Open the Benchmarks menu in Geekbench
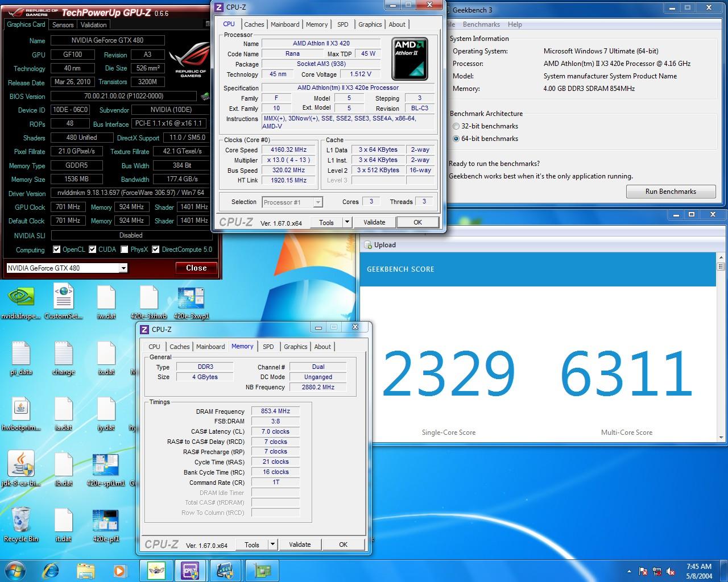Image resolution: width=728 pixels, height=582 pixels. point(481,24)
